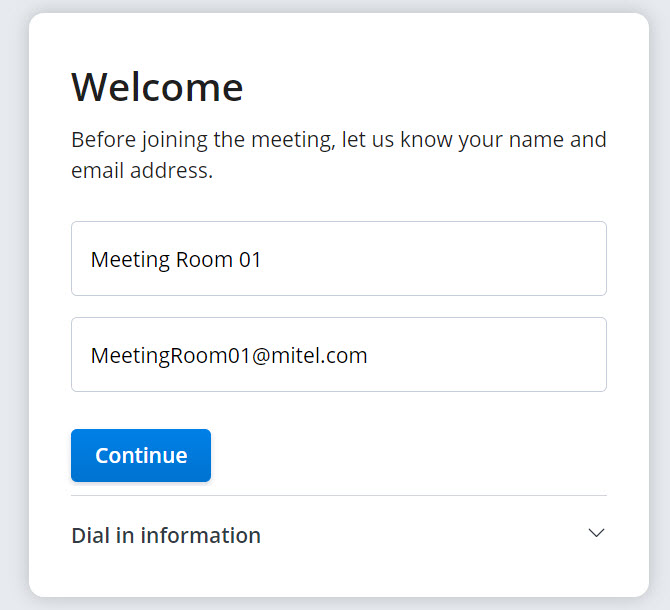Focus the email address input field
The width and height of the screenshot is (670, 610).
pyautogui.click(x=338, y=355)
